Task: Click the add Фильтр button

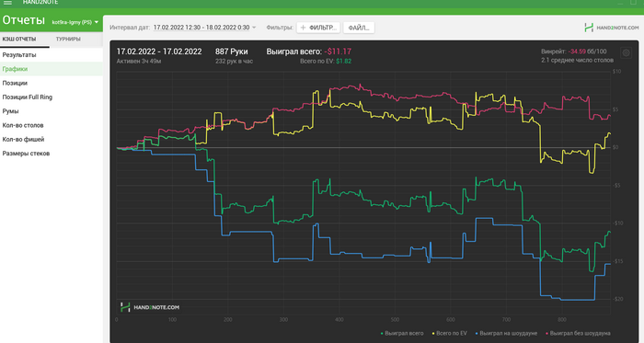Action: pyautogui.click(x=318, y=28)
